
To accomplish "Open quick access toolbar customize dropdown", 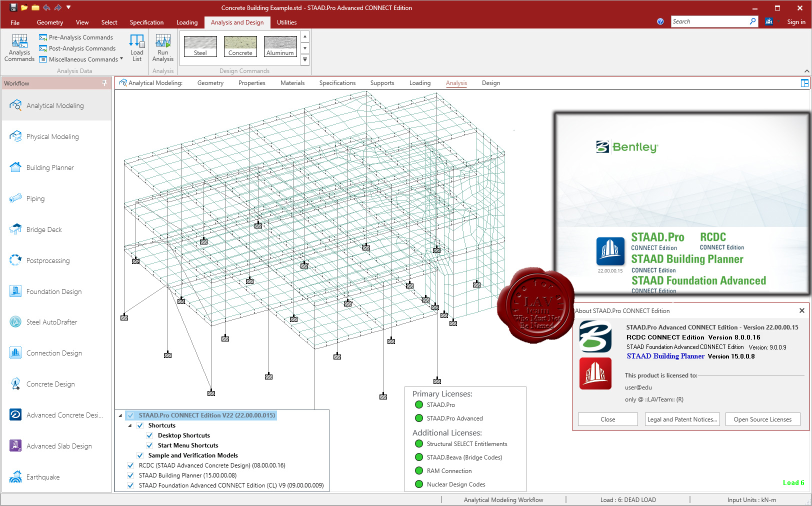I will point(68,7).
